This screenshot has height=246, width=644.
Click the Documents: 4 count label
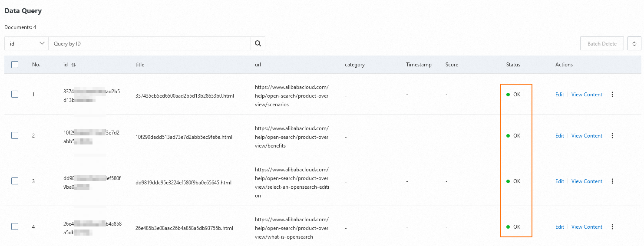[x=20, y=27]
